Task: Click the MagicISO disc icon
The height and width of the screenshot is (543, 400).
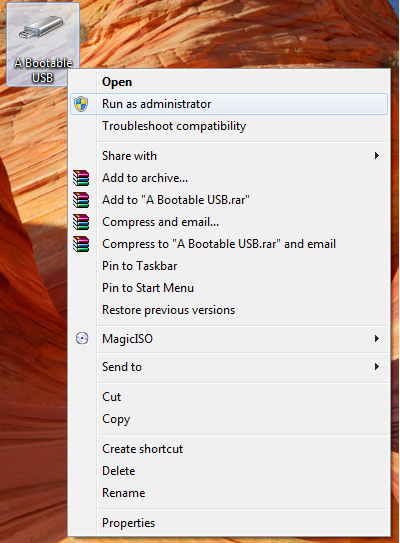Action: (82, 338)
